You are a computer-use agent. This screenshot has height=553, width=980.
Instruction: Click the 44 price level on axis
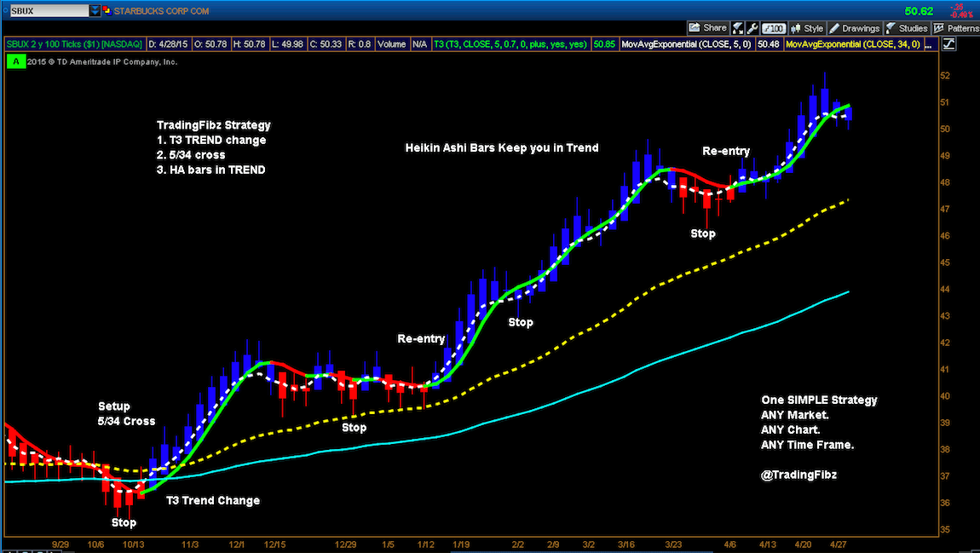click(945, 290)
